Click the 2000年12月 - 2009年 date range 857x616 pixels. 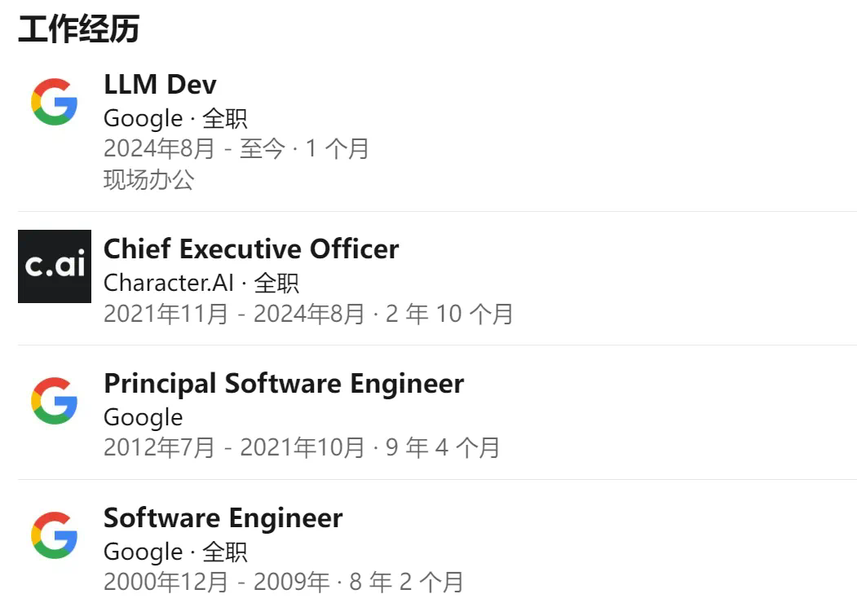coord(216,582)
